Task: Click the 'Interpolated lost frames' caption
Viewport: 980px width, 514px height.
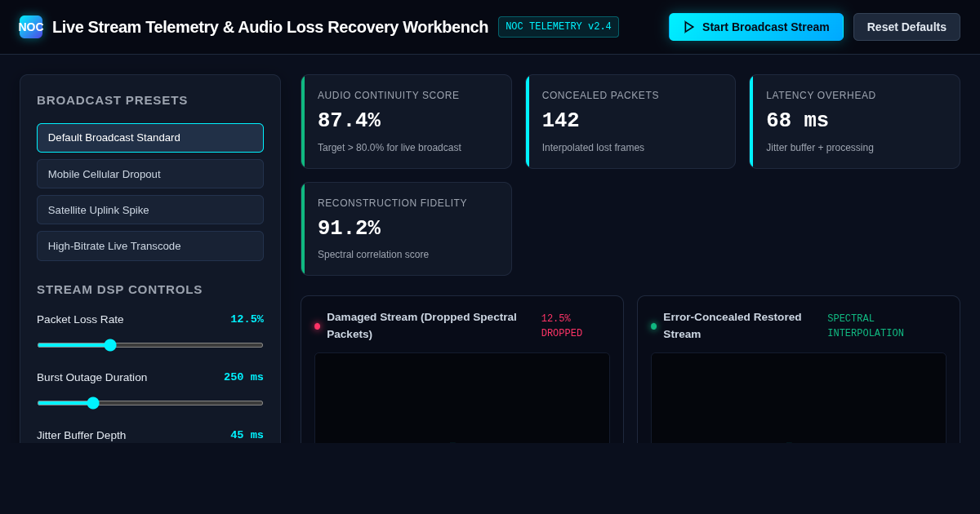Action: pos(593,148)
